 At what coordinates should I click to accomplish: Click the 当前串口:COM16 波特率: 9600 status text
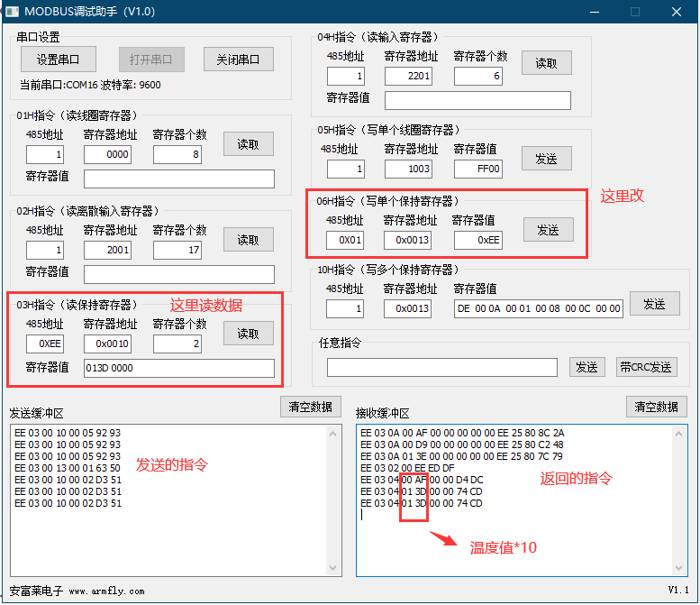pos(90,85)
